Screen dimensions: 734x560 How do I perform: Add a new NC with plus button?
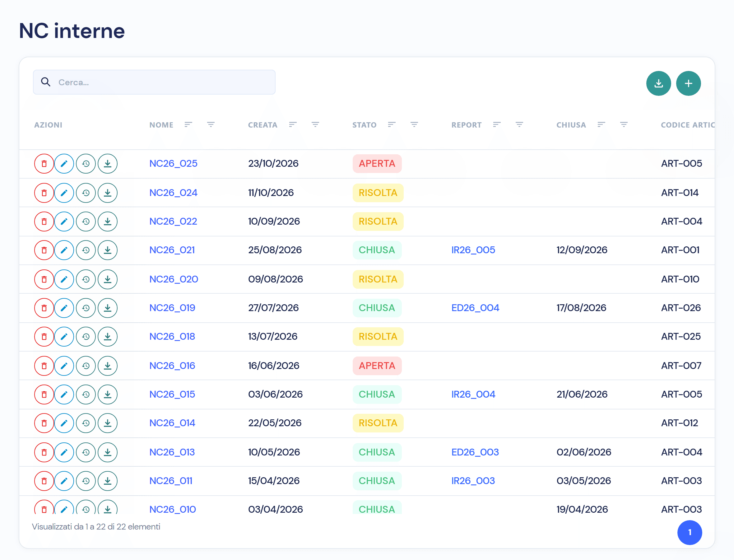[x=689, y=83]
